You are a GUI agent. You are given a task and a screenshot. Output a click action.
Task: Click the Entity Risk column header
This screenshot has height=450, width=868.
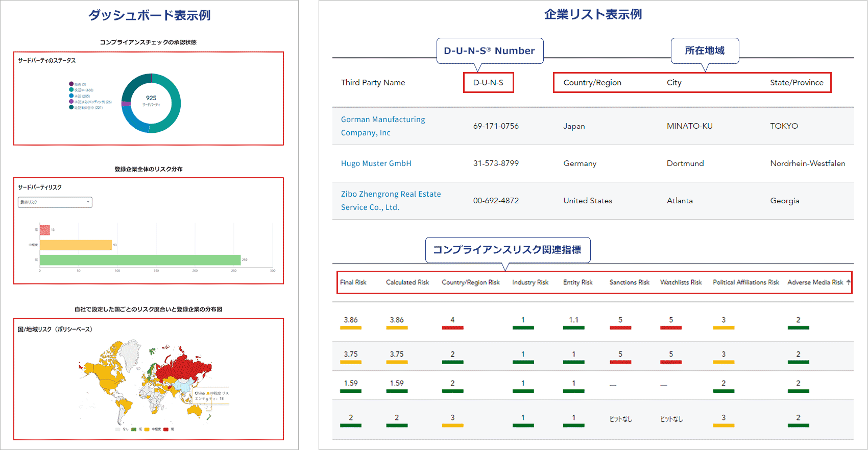[x=578, y=282]
